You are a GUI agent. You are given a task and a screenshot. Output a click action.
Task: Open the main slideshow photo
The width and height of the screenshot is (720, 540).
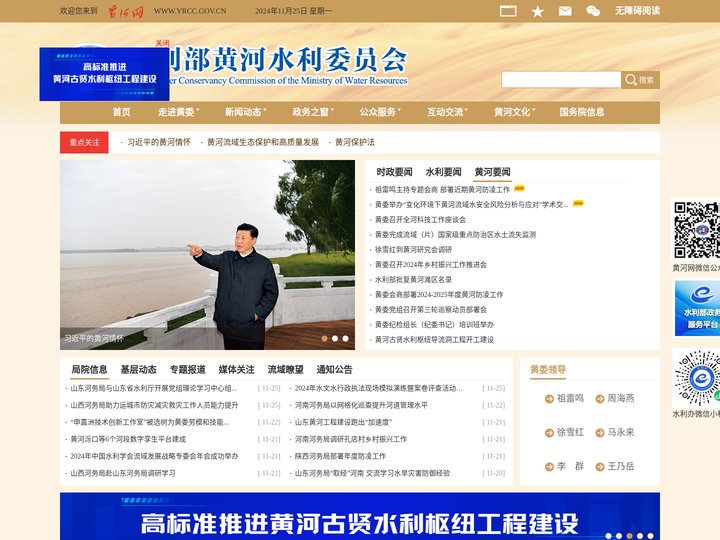(x=207, y=255)
